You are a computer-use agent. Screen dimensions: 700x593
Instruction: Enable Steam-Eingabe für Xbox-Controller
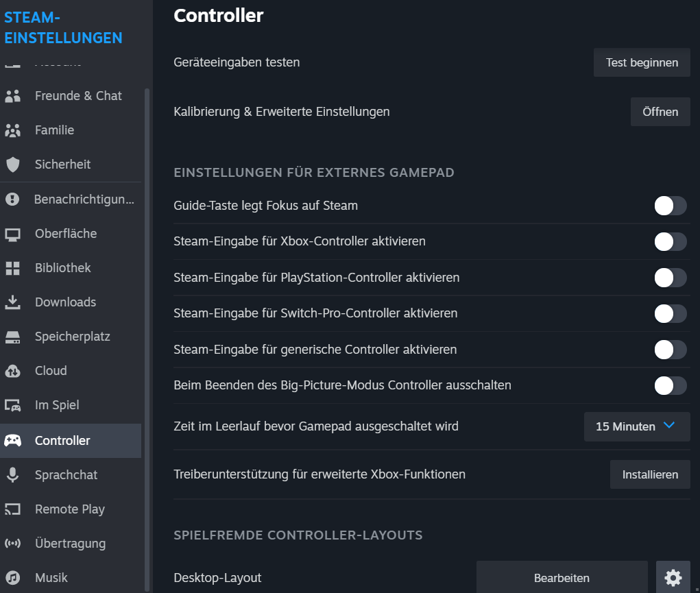(670, 241)
